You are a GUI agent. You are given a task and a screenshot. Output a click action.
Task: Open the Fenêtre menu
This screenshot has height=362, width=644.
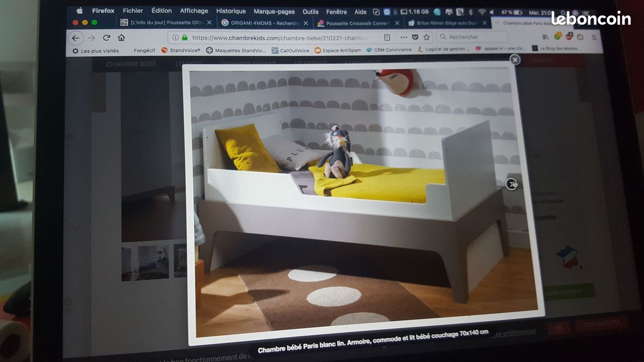[x=336, y=12]
